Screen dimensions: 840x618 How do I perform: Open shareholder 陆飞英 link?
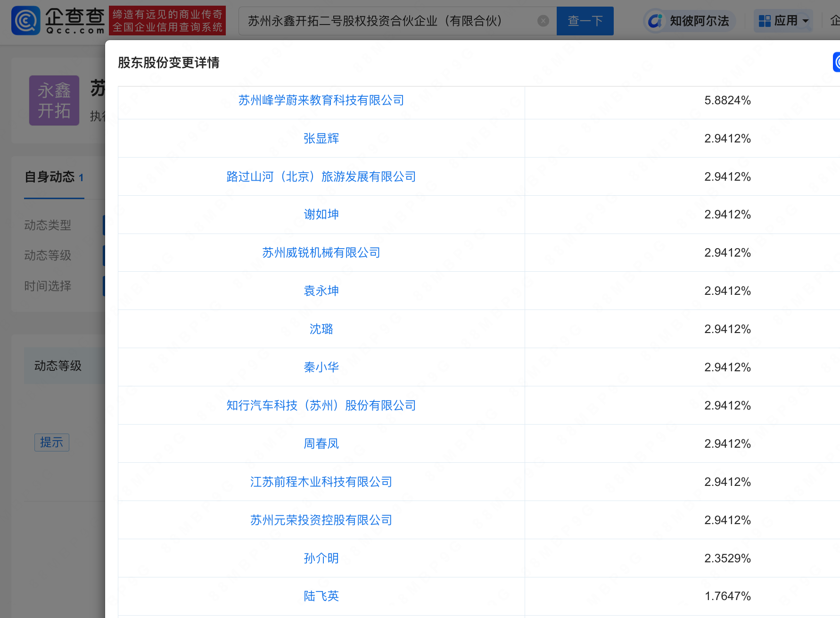[x=321, y=596]
